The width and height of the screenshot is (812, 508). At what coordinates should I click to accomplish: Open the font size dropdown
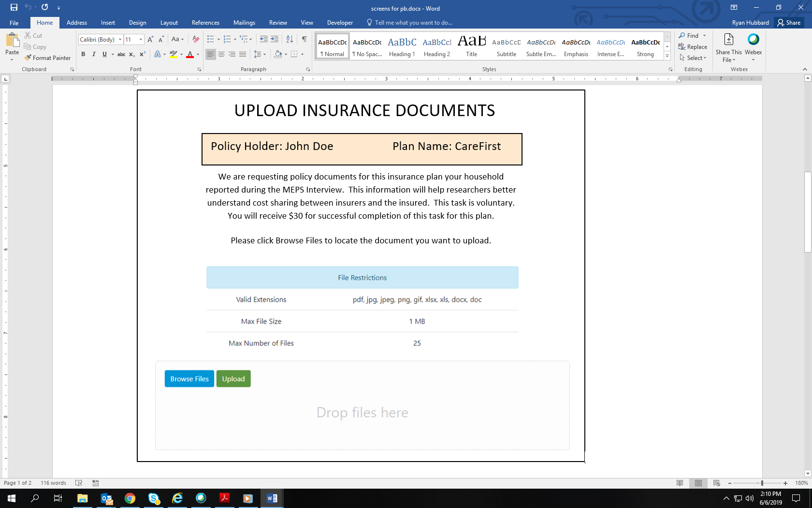[x=141, y=40]
